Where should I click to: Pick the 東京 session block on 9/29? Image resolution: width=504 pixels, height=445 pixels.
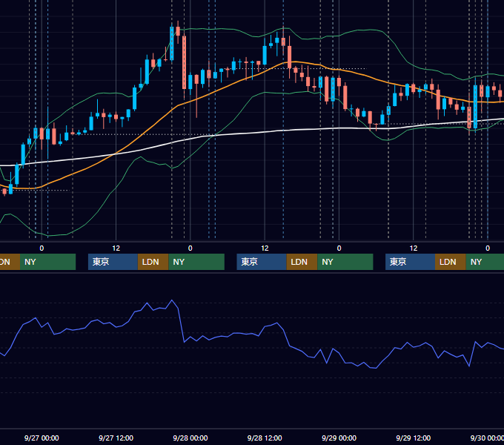point(410,262)
